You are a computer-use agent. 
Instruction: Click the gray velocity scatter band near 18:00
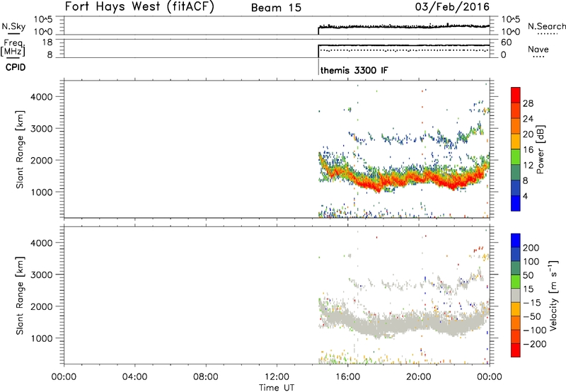[383, 325]
